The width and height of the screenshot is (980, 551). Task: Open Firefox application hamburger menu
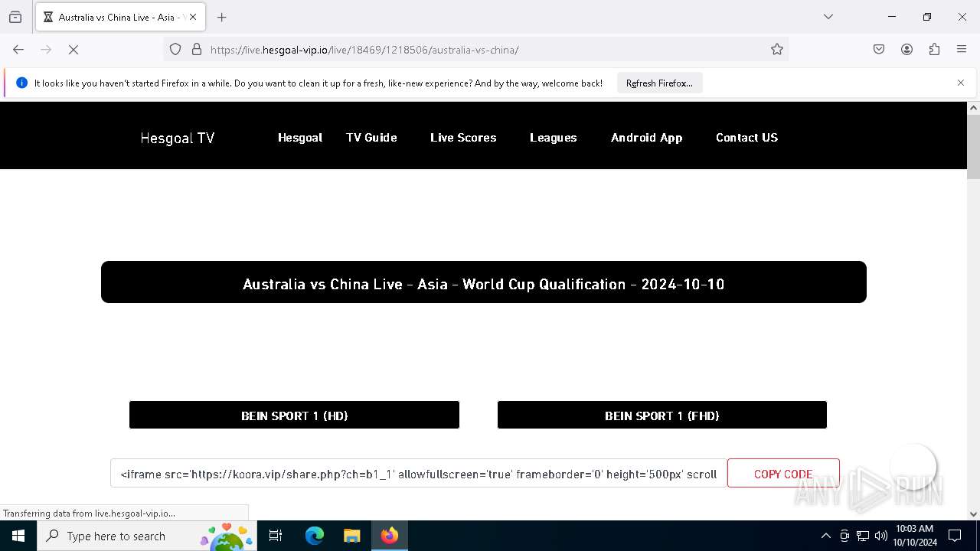[962, 49]
